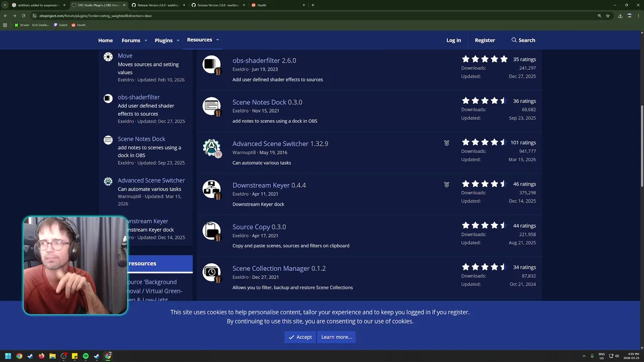
Task: Click the '101 ratings' text
Action: (x=523, y=143)
